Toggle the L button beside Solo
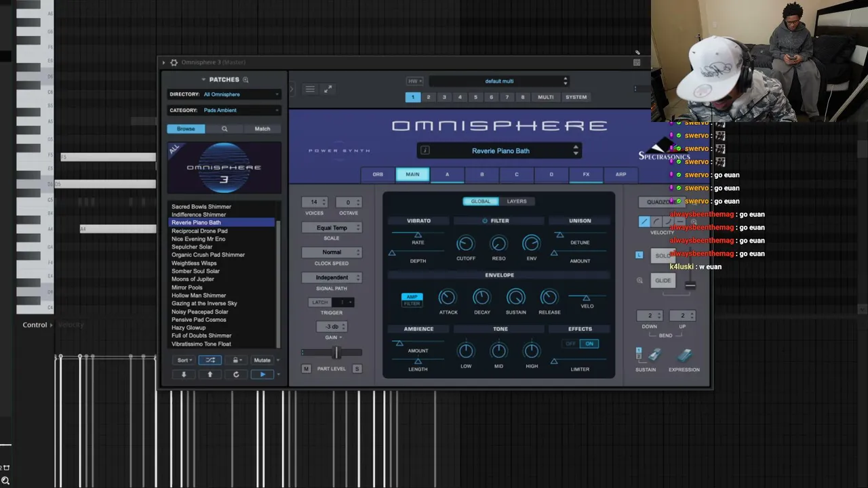The image size is (868, 488). pos(639,255)
